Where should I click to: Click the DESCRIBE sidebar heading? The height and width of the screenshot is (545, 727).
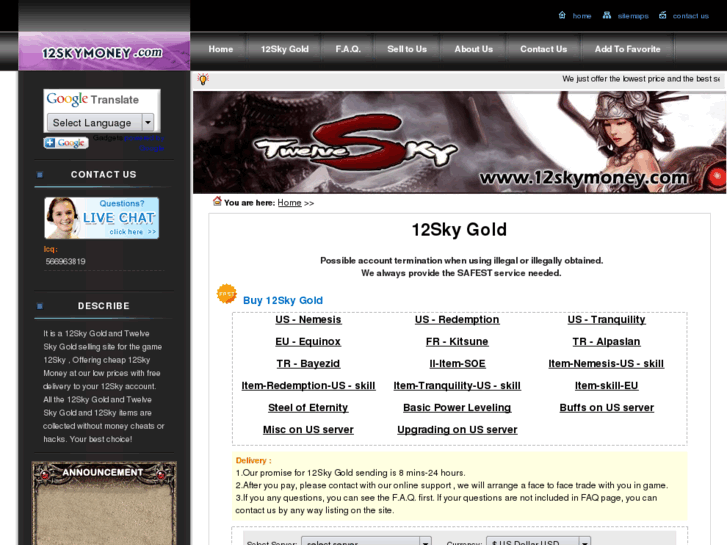coord(104,306)
